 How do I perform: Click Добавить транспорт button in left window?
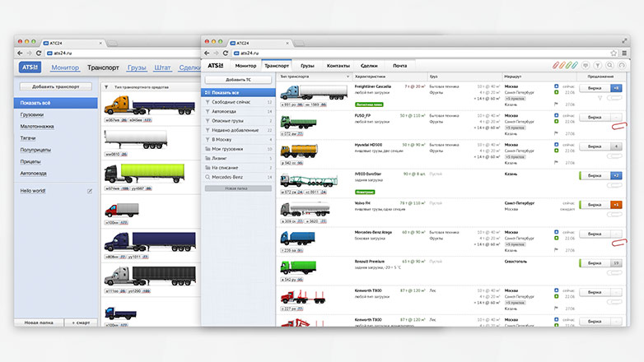[x=56, y=86]
